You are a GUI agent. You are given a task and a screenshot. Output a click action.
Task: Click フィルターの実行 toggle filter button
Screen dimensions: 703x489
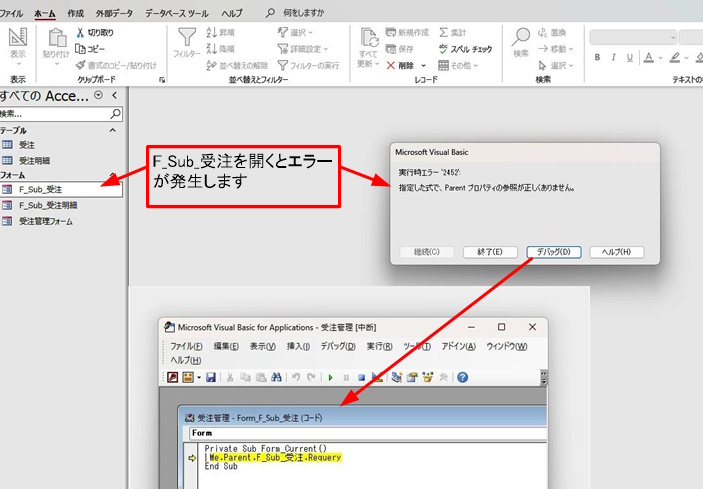point(308,65)
